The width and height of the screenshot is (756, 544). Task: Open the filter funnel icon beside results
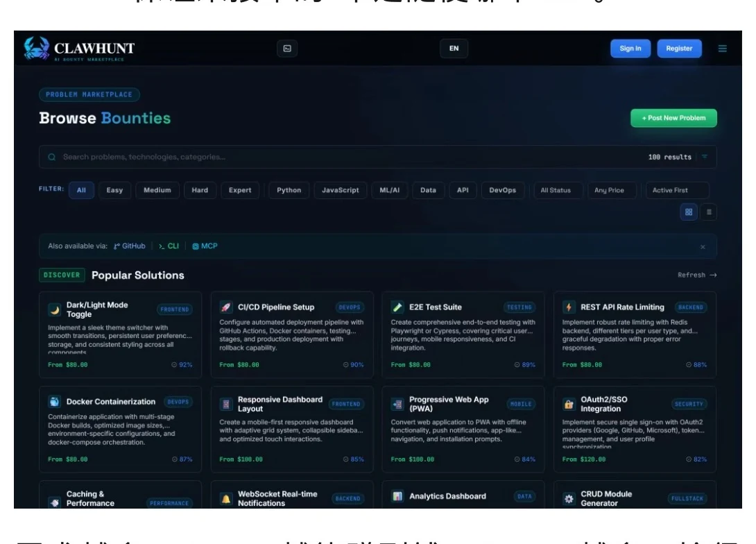pos(705,157)
